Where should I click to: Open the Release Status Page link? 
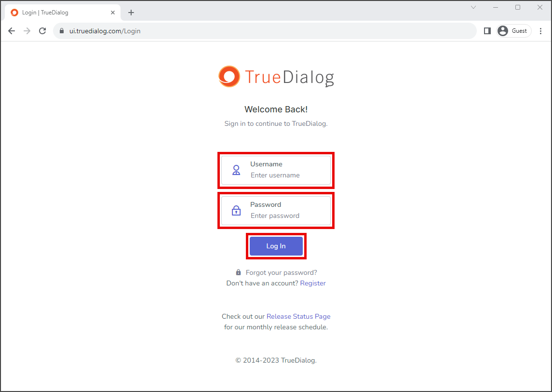coord(298,316)
